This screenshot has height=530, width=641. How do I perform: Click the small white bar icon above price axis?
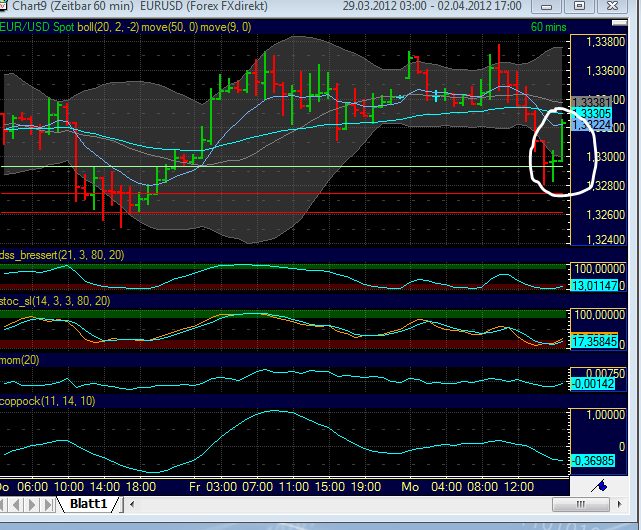coord(619,23)
